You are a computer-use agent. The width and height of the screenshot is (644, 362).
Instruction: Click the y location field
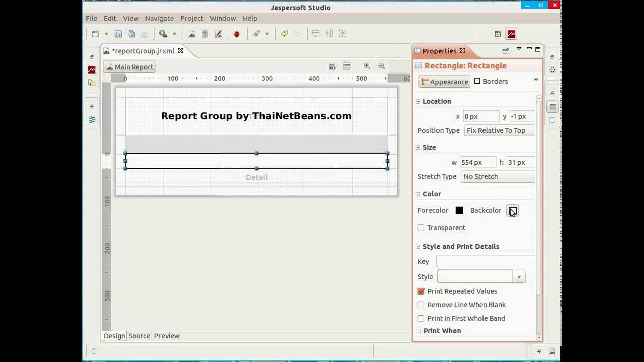point(522,116)
